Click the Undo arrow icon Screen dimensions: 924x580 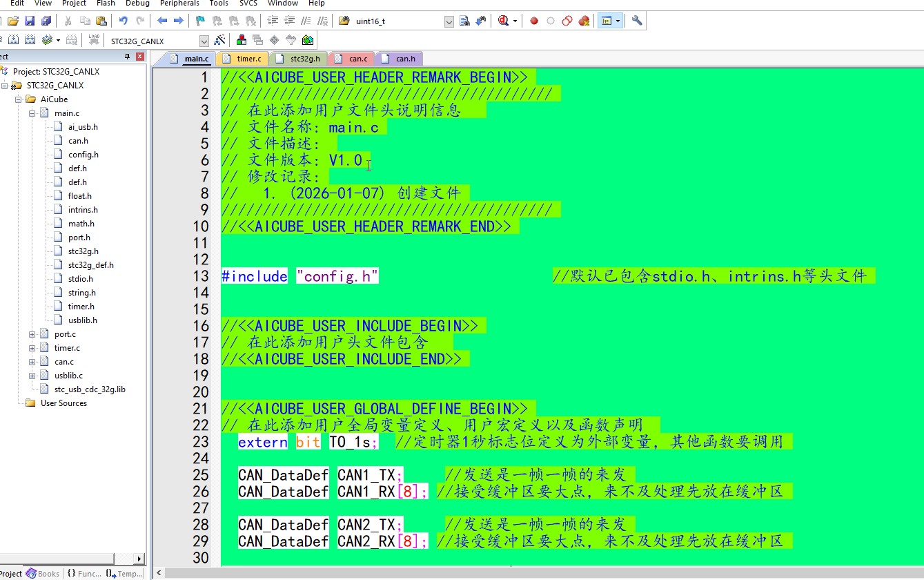pos(124,21)
